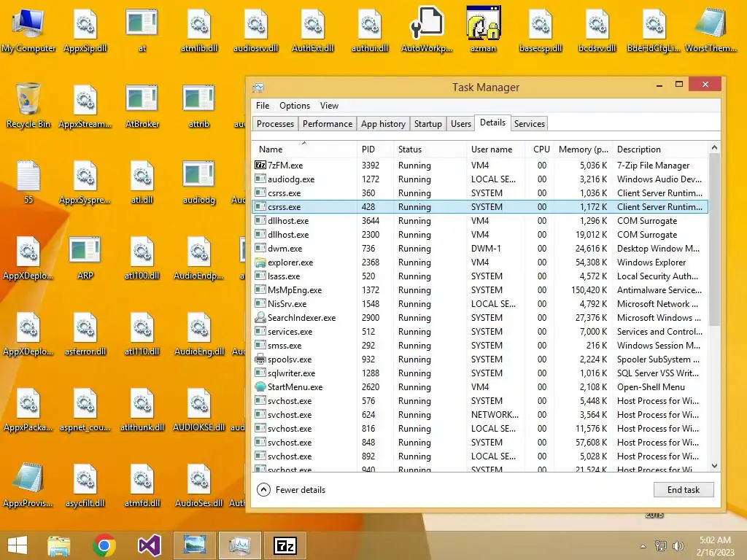Select bcdsrv.dll desktop icon
The width and height of the screenshot is (747, 560).
pyautogui.click(x=597, y=29)
